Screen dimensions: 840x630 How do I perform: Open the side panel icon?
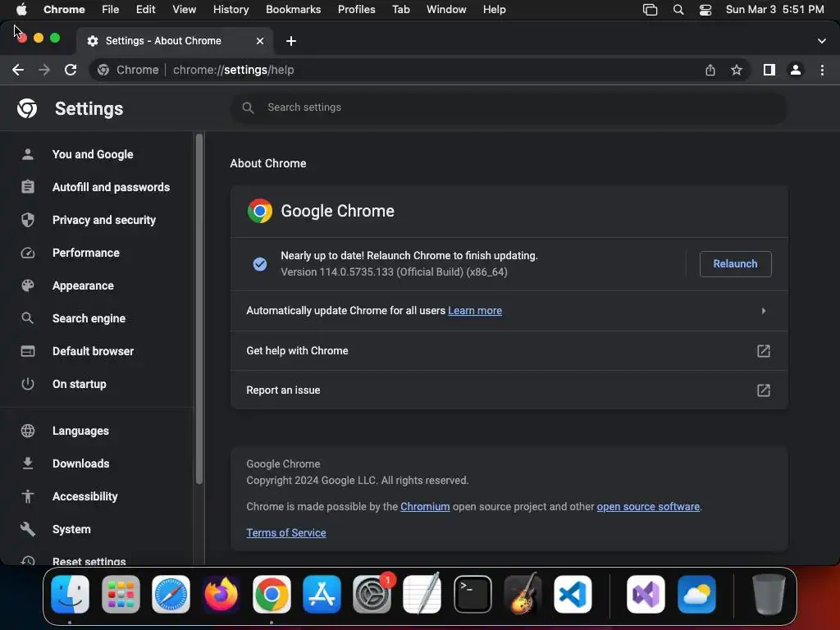click(769, 70)
